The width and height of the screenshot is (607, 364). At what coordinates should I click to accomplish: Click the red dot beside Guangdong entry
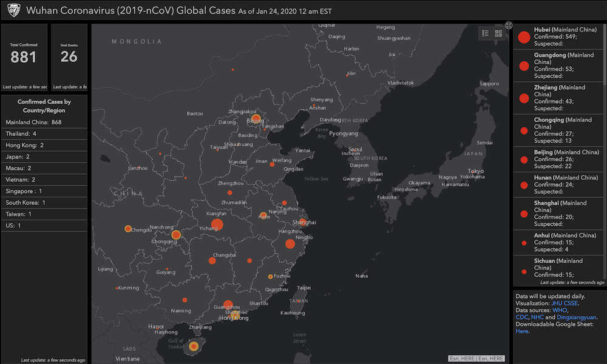pyautogui.click(x=524, y=66)
